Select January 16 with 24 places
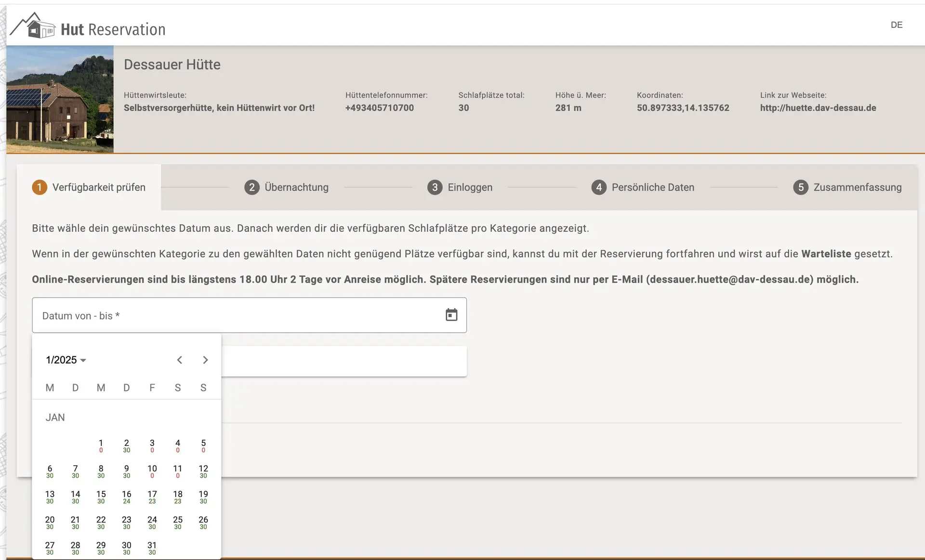The width and height of the screenshot is (925, 560). point(126,497)
